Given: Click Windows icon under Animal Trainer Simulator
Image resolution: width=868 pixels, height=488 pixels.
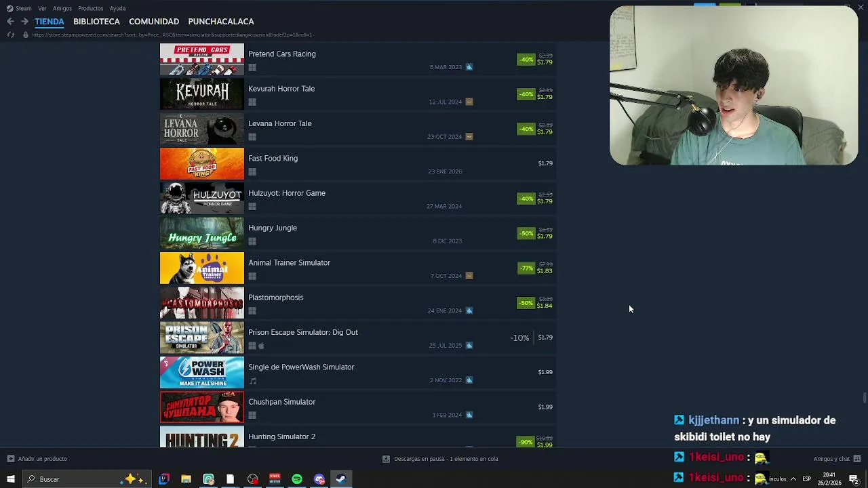Looking at the screenshot, I should pos(252,277).
